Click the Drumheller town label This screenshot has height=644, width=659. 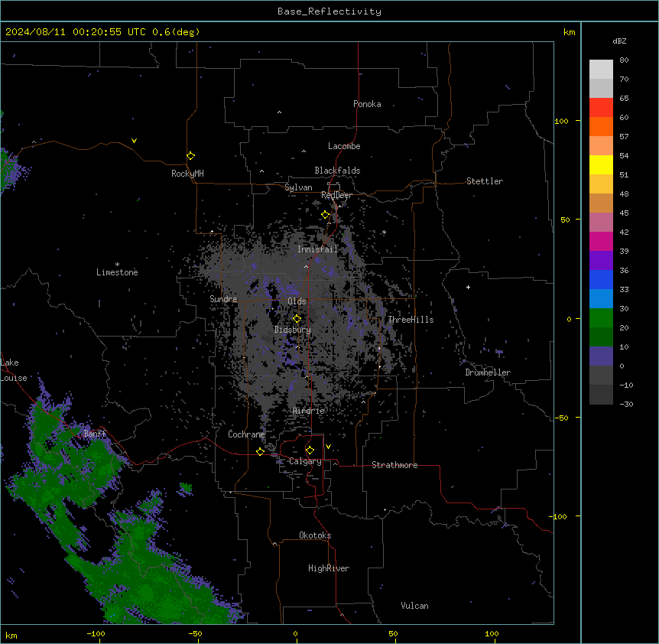pyautogui.click(x=488, y=372)
